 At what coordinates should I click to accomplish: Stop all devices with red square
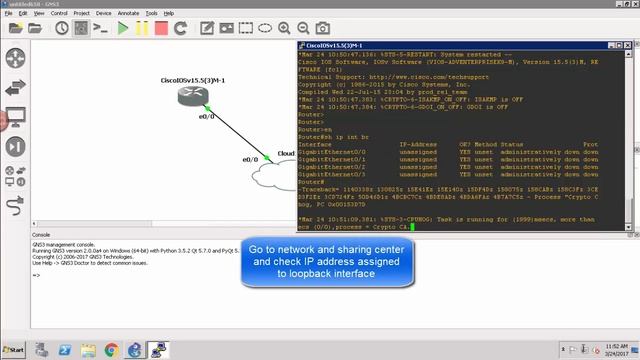pyautogui.click(x=161, y=28)
